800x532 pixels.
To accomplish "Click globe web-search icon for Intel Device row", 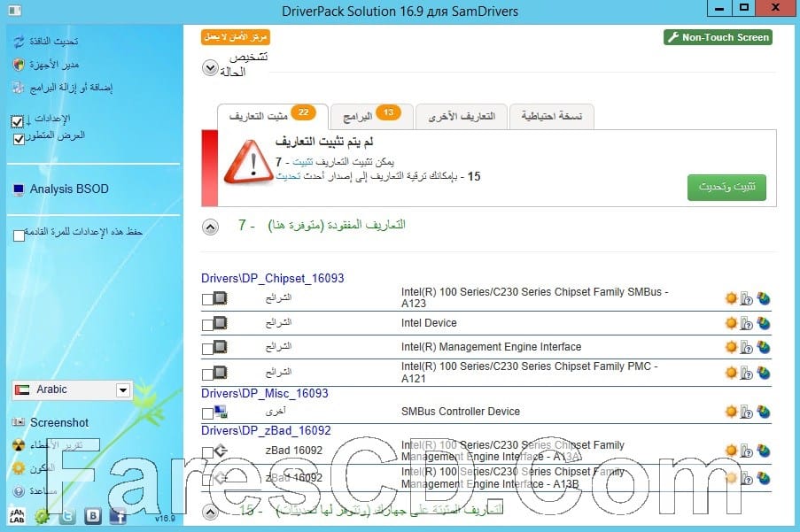I will tap(764, 323).
